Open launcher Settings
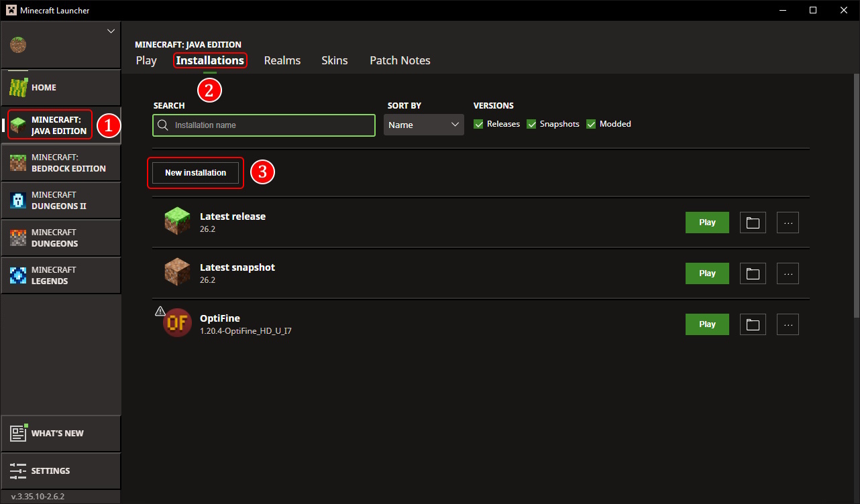Screen dimensions: 860x504 point(60,471)
